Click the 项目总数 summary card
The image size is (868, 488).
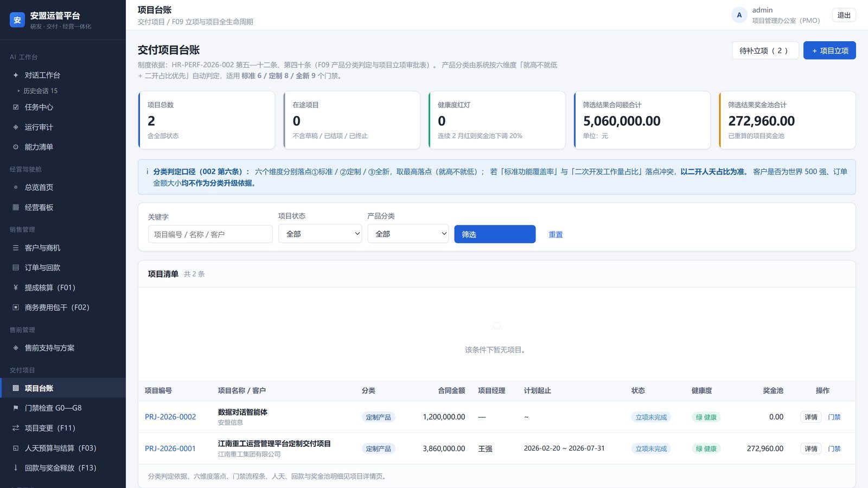pos(207,120)
